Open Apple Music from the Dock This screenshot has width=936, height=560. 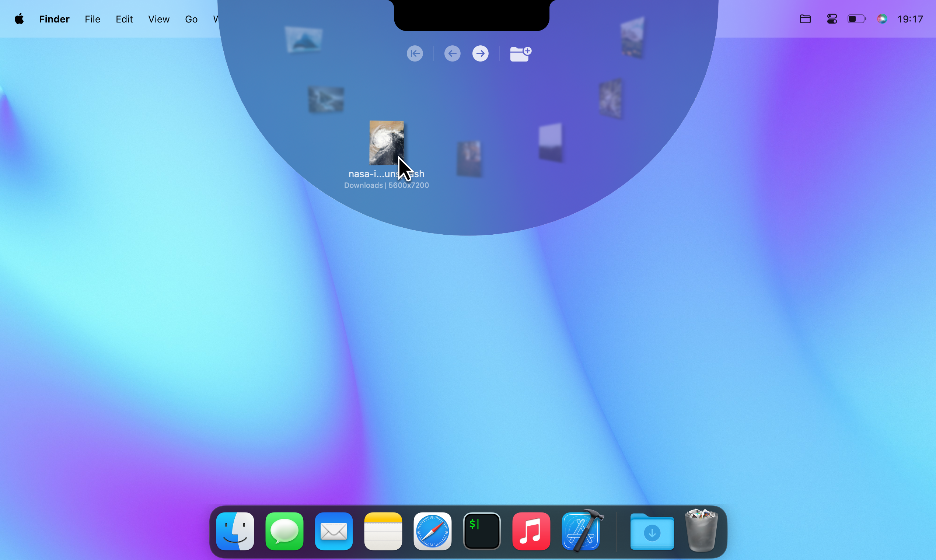tap(531, 531)
